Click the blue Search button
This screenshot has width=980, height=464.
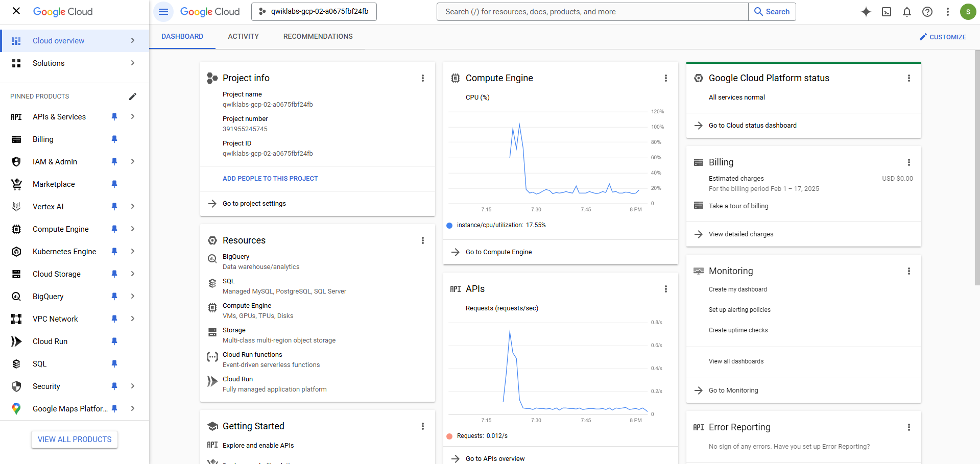(772, 12)
